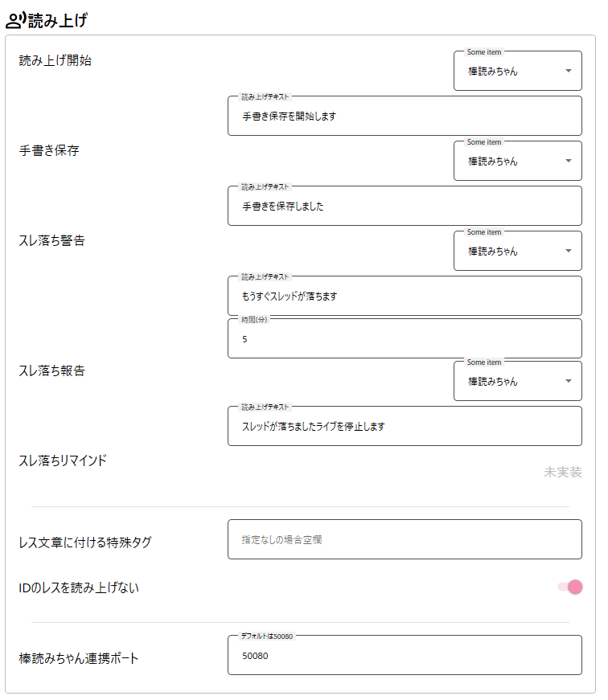
Task: Edit the 棒読みちゃん連携ポート field showing 50080
Action: coord(405,656)
